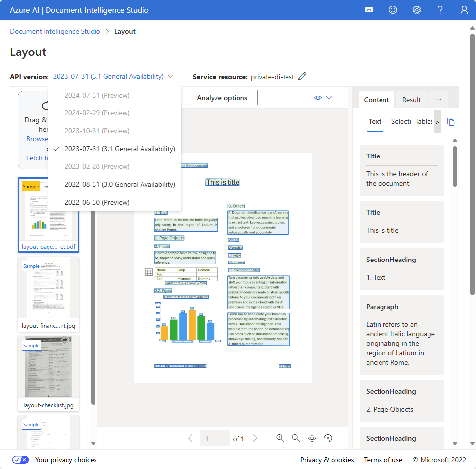
Task: Select 2024-02-29 (Preview) API version
Action: pos(115,113)
